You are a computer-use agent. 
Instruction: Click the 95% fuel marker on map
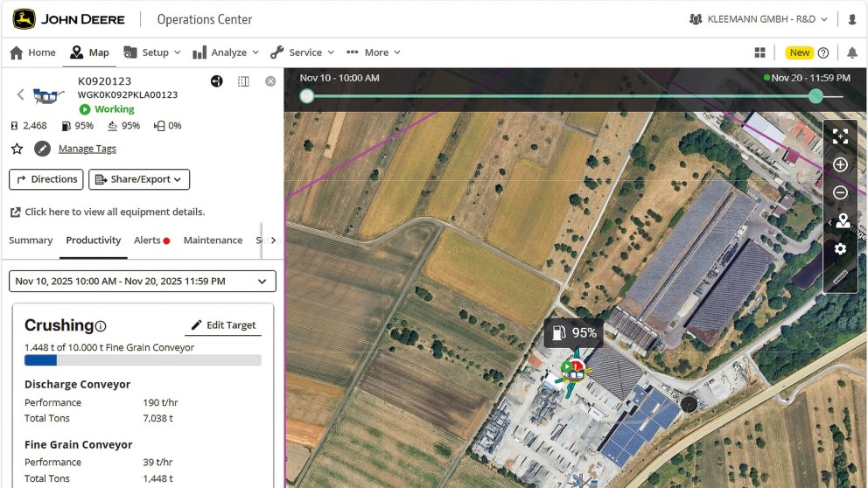click(573, 333)
